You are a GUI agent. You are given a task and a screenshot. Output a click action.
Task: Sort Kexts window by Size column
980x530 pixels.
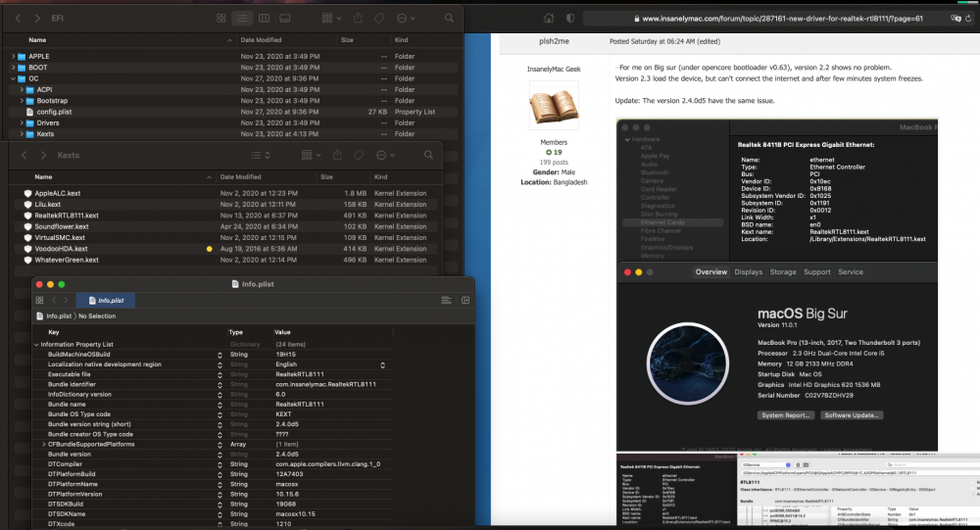coord(327,177)
